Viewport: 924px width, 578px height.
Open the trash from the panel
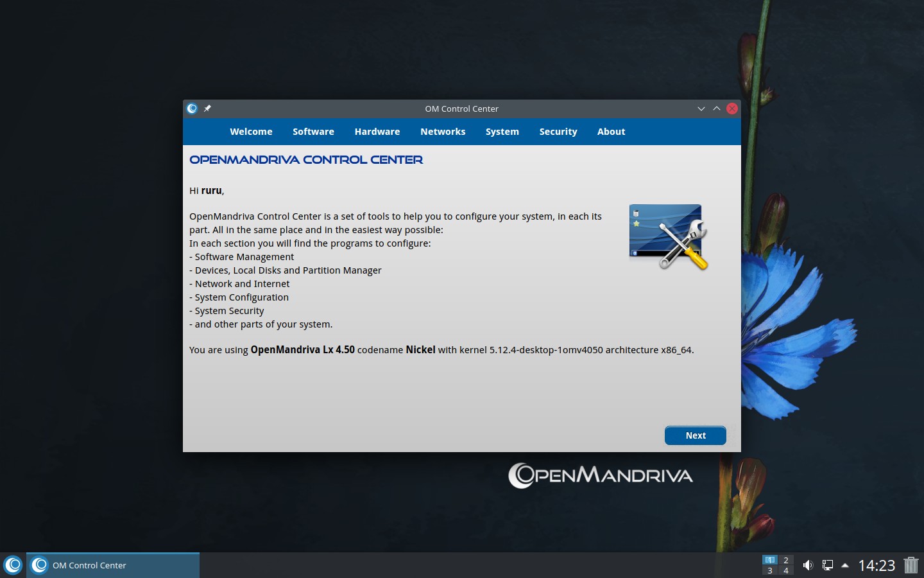point(911,565)
